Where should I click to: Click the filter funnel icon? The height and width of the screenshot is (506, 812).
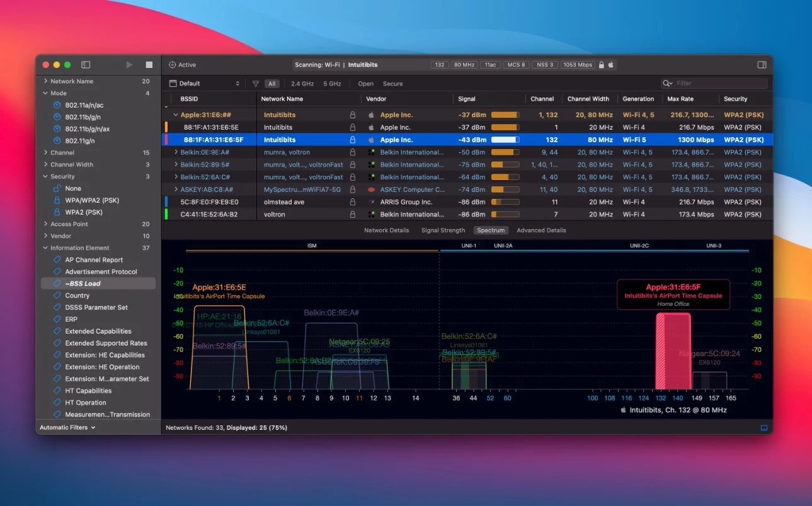(x=256, y=84)
